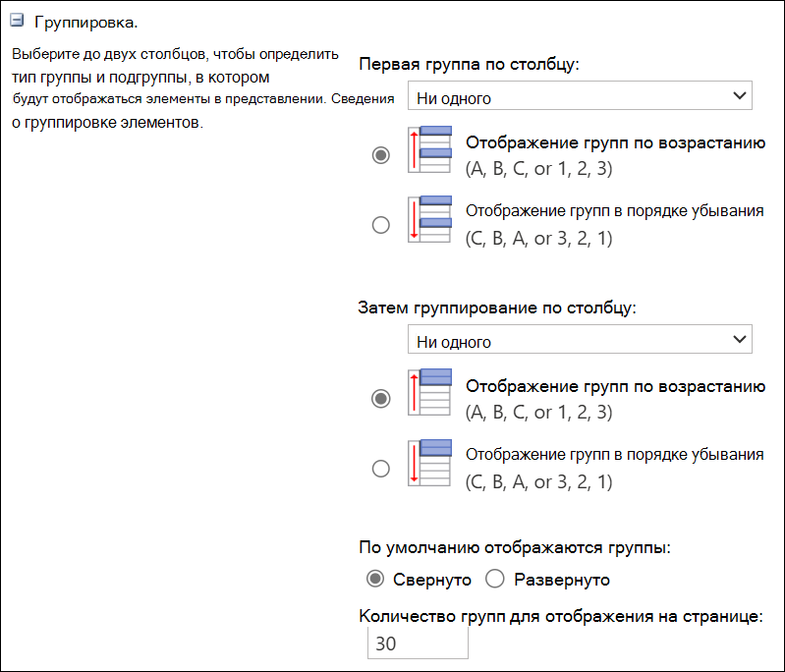Image resolution: width=785 pixels, height=672 pixels.
Task: Click descending sort icon in second group
Action: click(430, 463)
